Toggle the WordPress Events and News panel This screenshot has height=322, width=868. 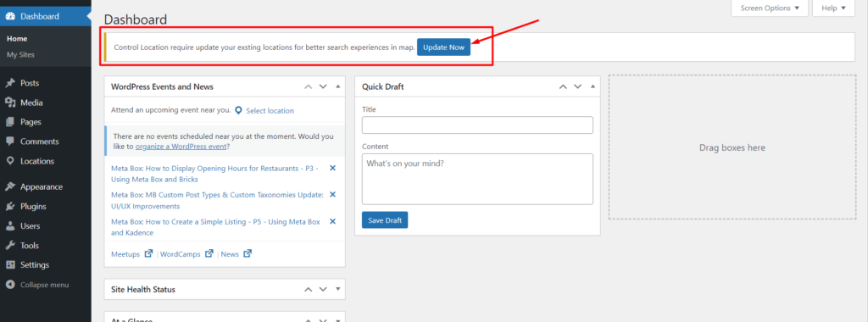click(x=337, y=87)
